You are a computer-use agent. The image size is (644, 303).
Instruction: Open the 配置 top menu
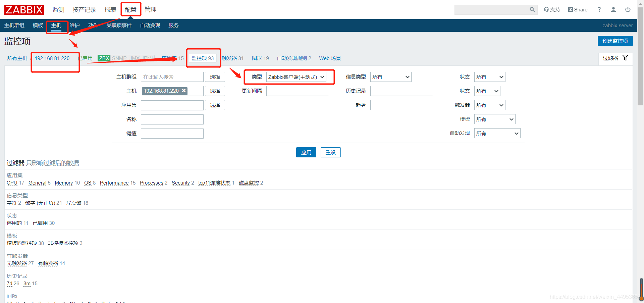click(x=130, y=10)
